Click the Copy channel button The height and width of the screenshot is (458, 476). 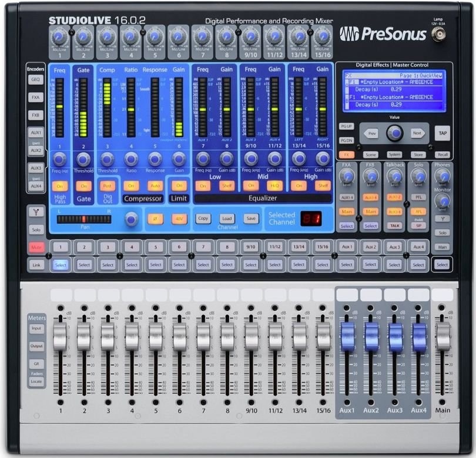pos(203,218)
